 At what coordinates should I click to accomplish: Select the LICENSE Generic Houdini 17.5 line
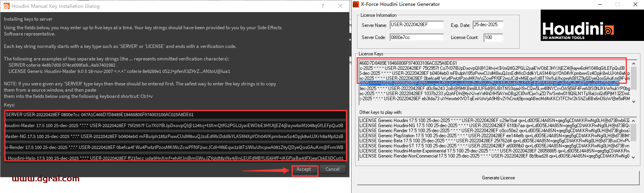[x=494, y=120]
